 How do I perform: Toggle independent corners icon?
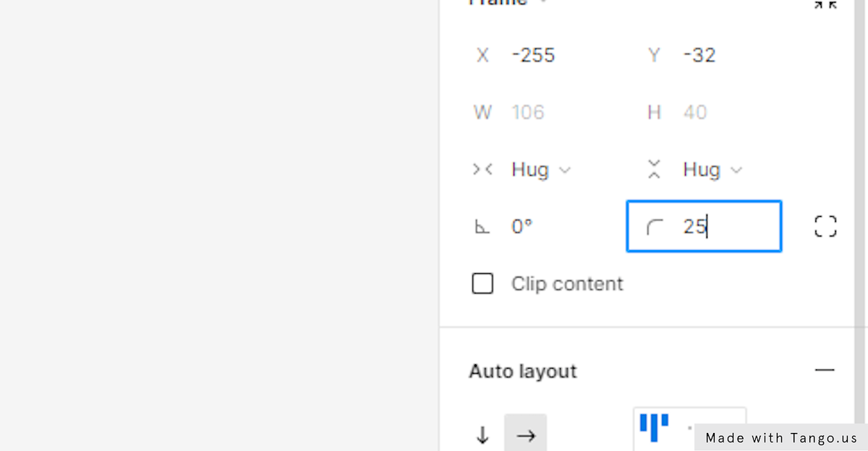click(x=825, y=226)
